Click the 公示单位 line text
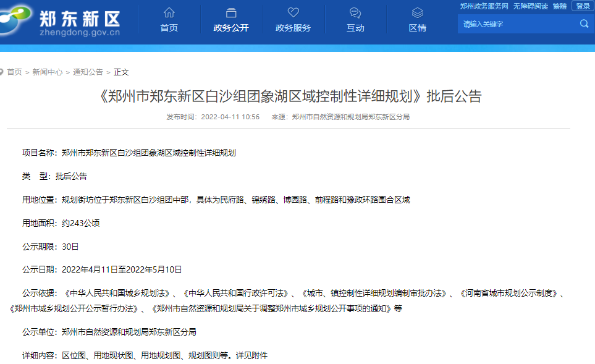The width and height of the screenshot is (595, 364). (x=109, y=332)
